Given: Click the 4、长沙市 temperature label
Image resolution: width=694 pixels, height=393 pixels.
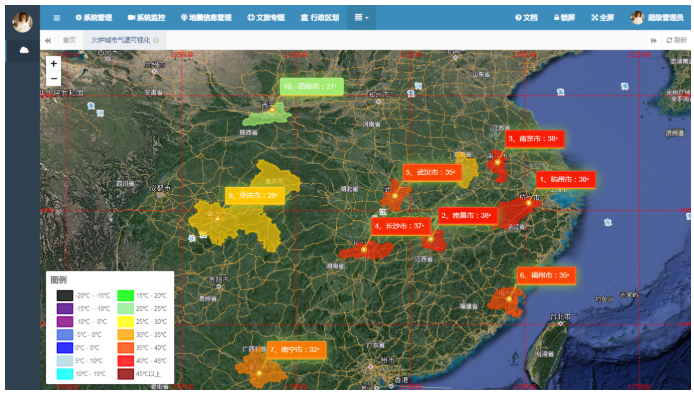Looking at the screenshot, I should (401, 226).
